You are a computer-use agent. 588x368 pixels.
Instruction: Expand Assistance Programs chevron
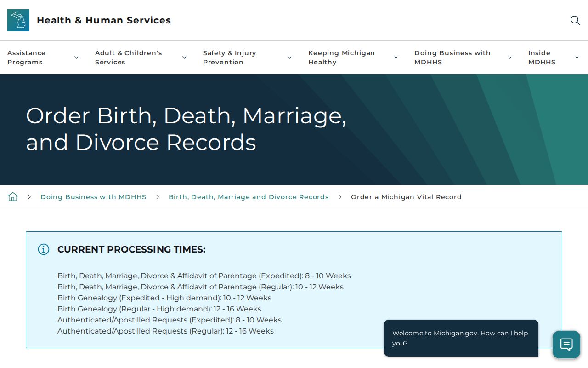click(x=77, y=57)
